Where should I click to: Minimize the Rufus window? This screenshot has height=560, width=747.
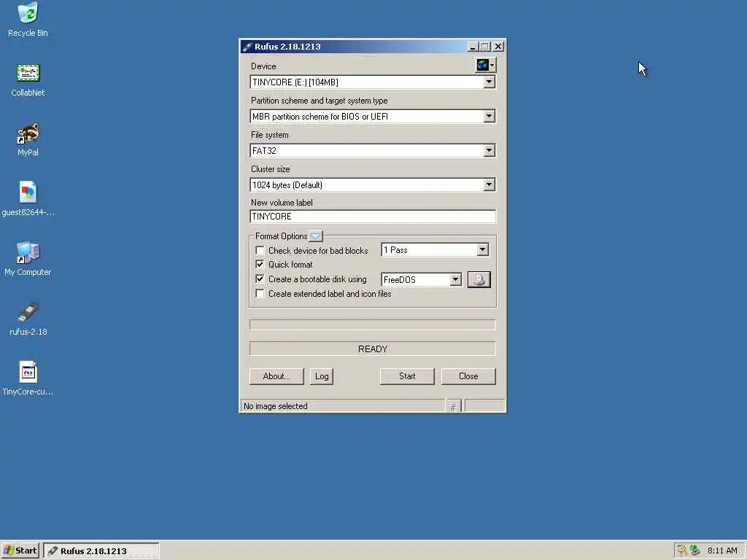[472, 47]
